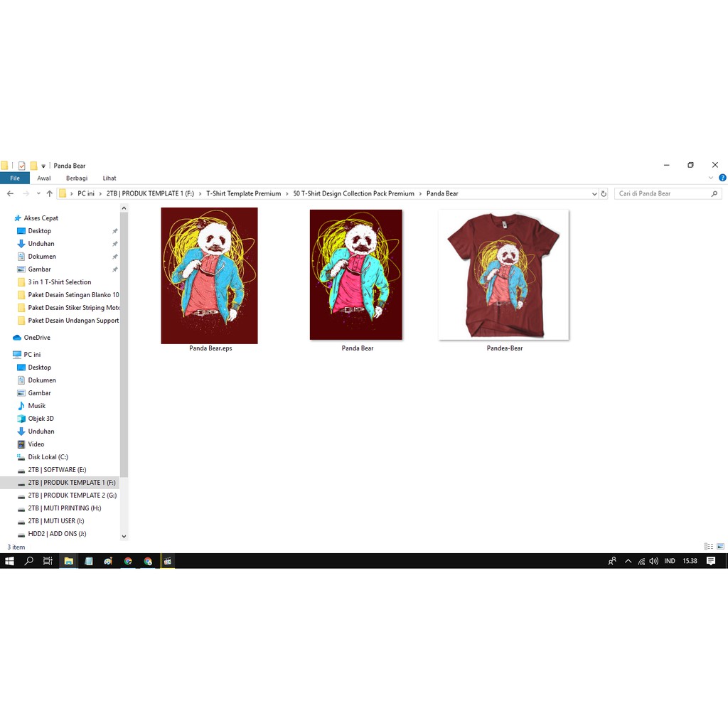Screen dimensions: 728x728
Task: Go forward with the right arrow button
Action: 26,193
